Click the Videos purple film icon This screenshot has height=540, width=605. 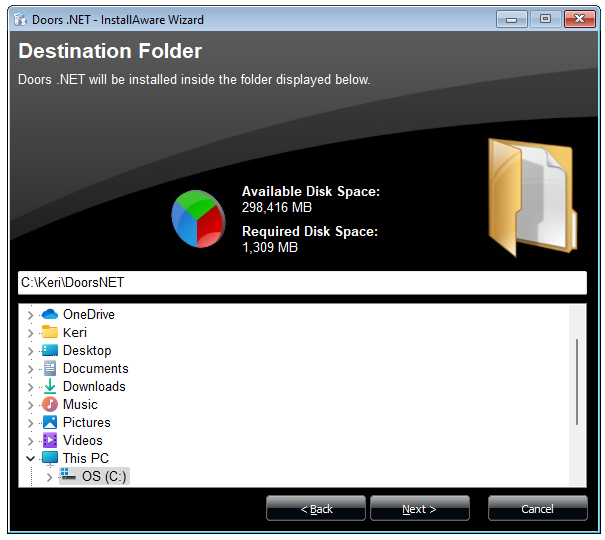tap(50, 440)
